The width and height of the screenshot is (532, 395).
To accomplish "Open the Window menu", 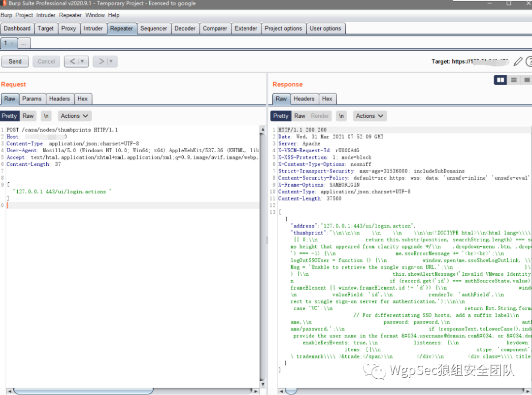I will pyautogui.click(x=95, y=15).
